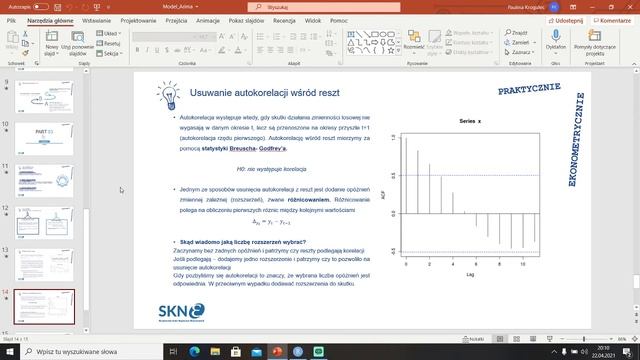Select the triangle shape in shapes gallery
640x360 pixels.
point(351,42)
